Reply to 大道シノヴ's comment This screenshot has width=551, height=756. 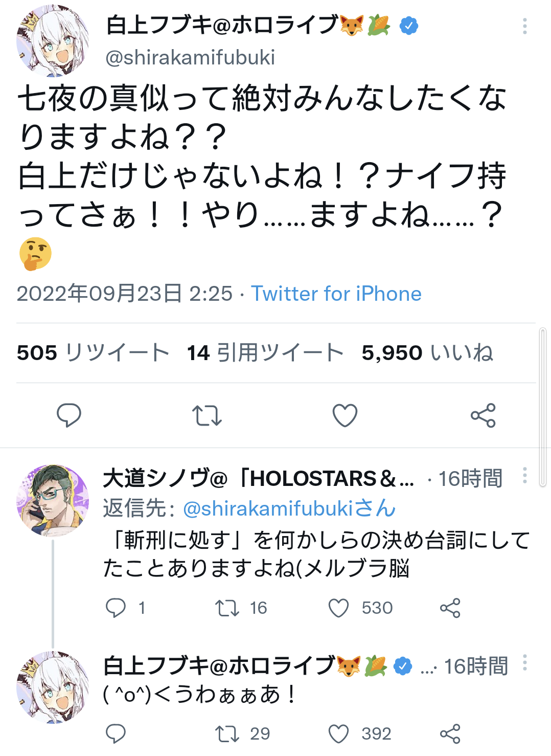116,608
